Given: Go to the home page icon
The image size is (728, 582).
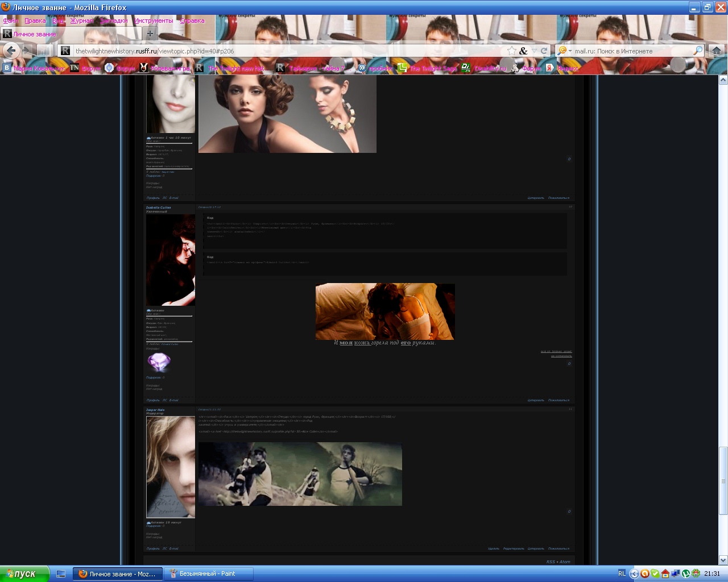Looking at the screenshot, I should (717, 51).
